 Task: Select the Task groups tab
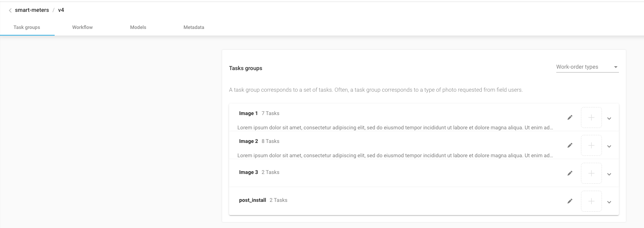(27, 27)
